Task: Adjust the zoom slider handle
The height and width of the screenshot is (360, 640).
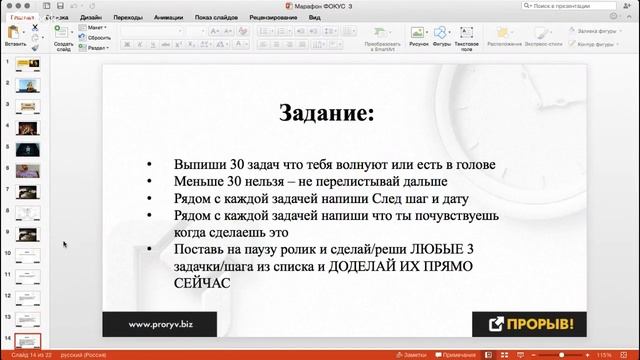Action: coord(562,355)
